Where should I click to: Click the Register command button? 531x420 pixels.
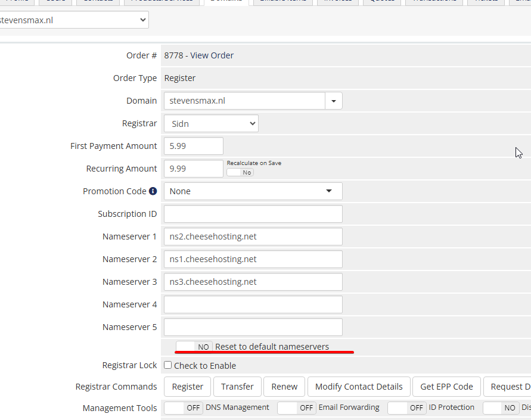187,387
